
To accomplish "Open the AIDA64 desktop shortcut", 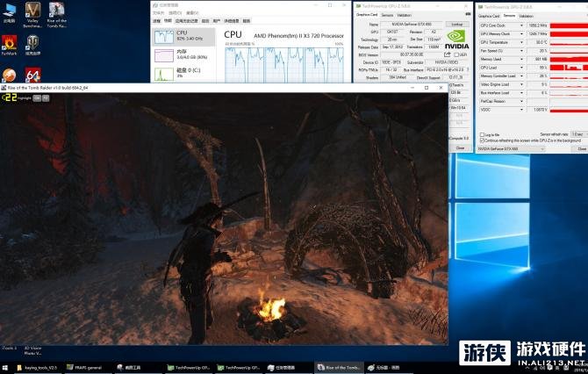I will point(32,76).
